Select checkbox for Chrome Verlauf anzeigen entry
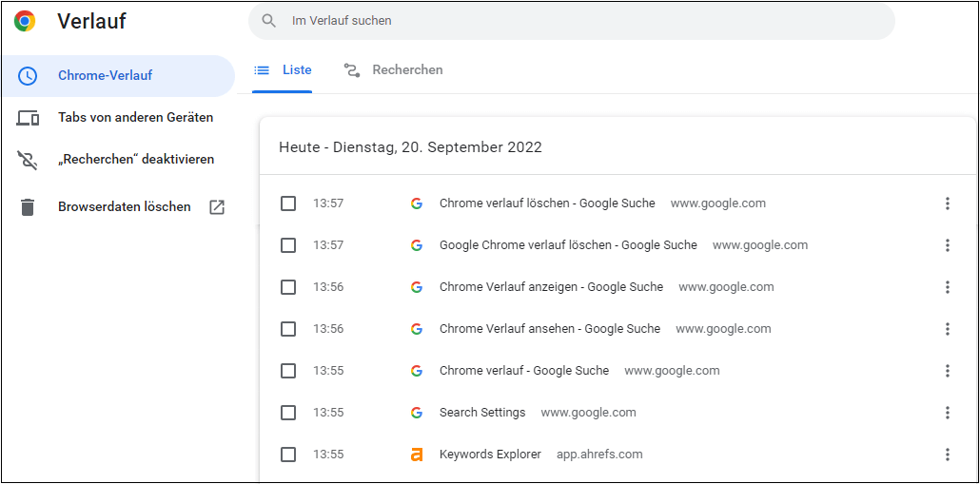This screenshot has height=484, width=980. [288, 287]
